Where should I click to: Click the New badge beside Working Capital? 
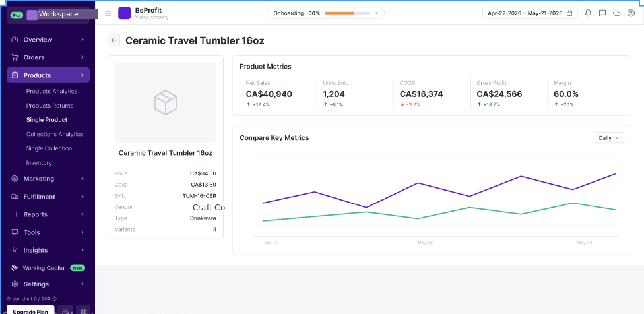(x=78, y=268)
